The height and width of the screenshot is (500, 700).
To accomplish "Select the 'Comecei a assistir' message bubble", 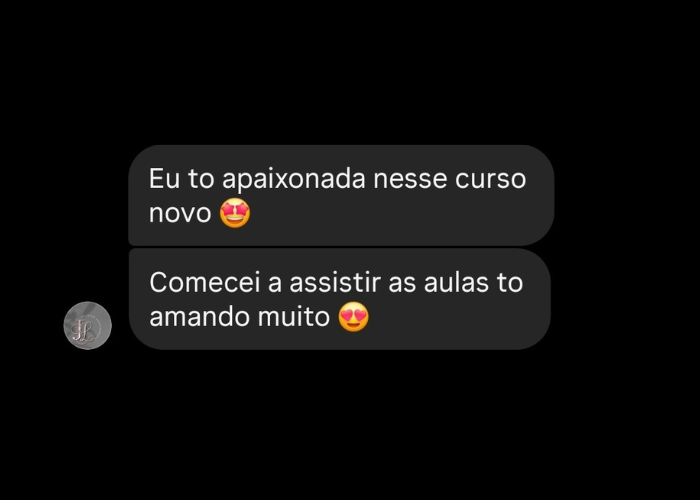I will pos(340,299).
